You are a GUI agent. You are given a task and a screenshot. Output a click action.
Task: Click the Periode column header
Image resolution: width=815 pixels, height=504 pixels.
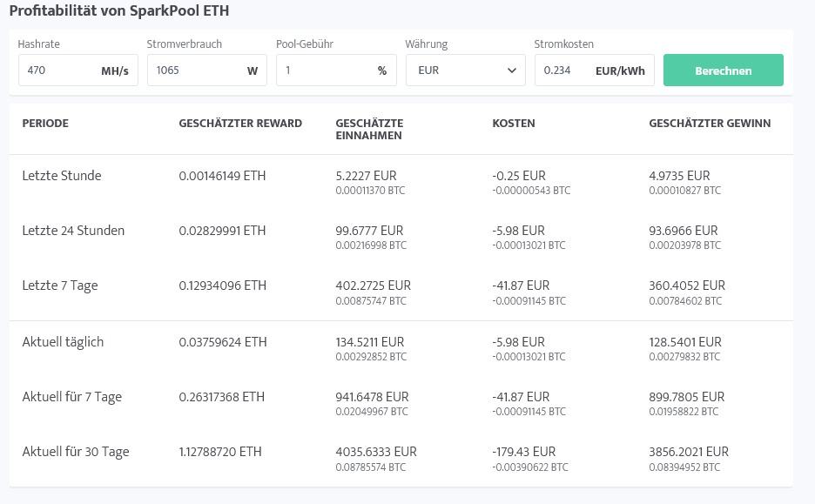tap(45, 124)
